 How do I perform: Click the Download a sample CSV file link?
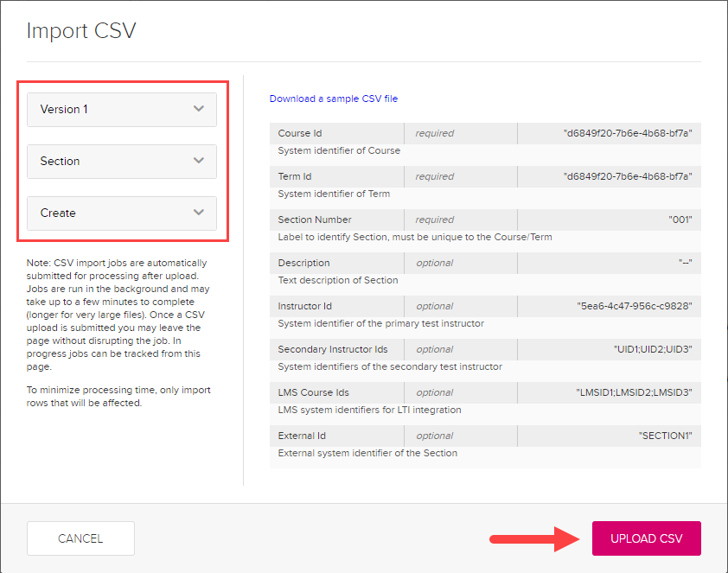pos(334,99)
